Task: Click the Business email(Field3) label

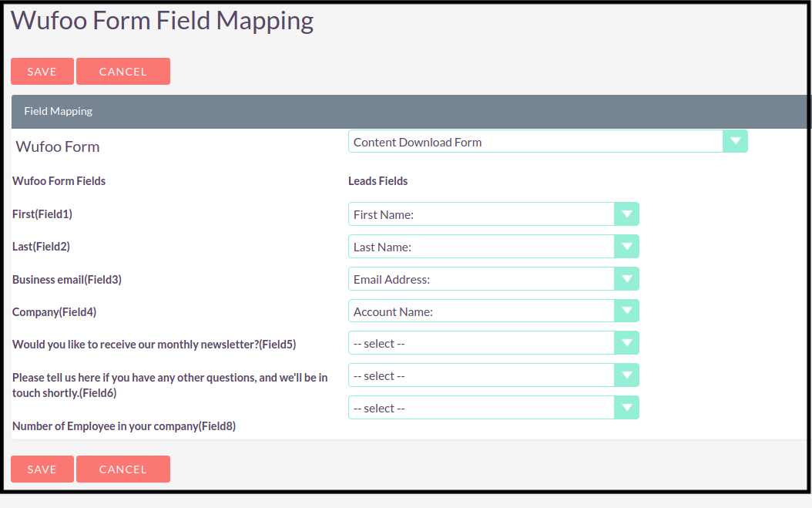Action: [x=67, y=280]
